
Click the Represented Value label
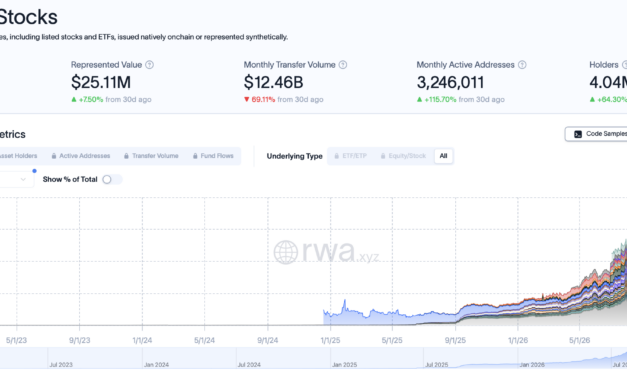pos(106,65)
